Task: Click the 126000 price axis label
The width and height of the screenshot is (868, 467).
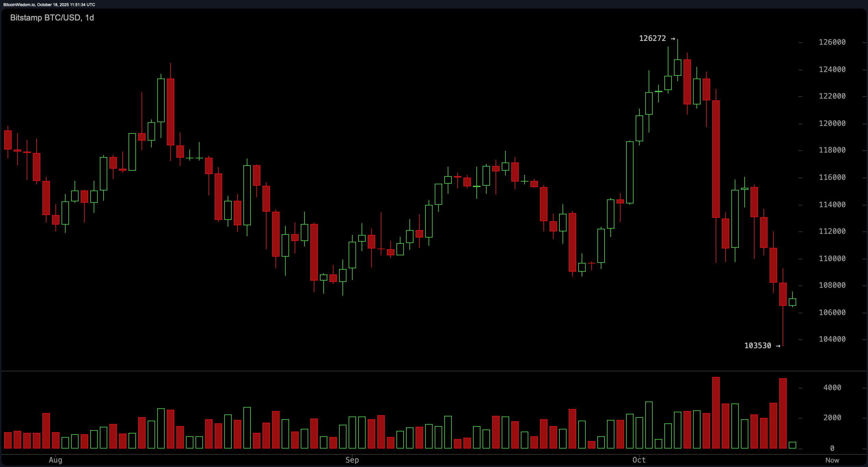Action: (832, 42)
